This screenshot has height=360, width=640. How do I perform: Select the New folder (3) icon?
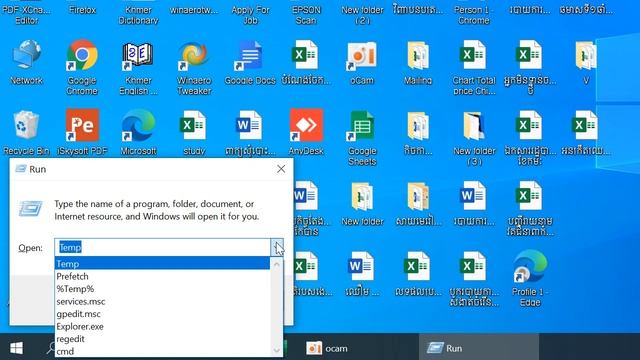473,138
